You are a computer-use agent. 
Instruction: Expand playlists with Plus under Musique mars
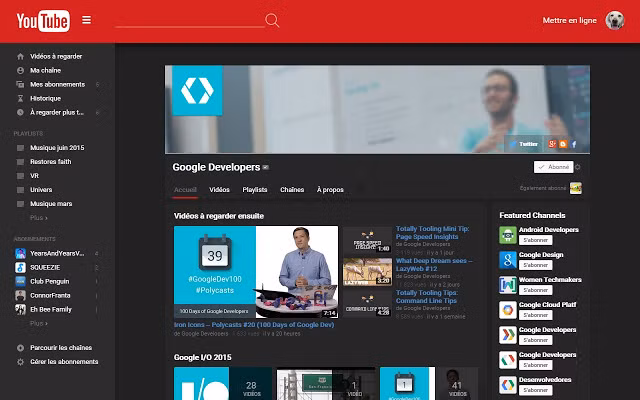(x=39, y=217)
